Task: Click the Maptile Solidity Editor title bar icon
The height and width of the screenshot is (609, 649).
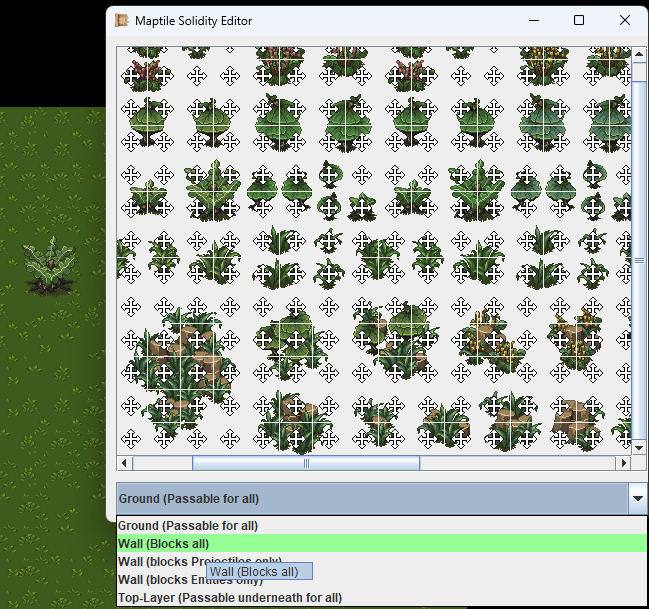Action: pyautogui.click(x=122, y=20)
